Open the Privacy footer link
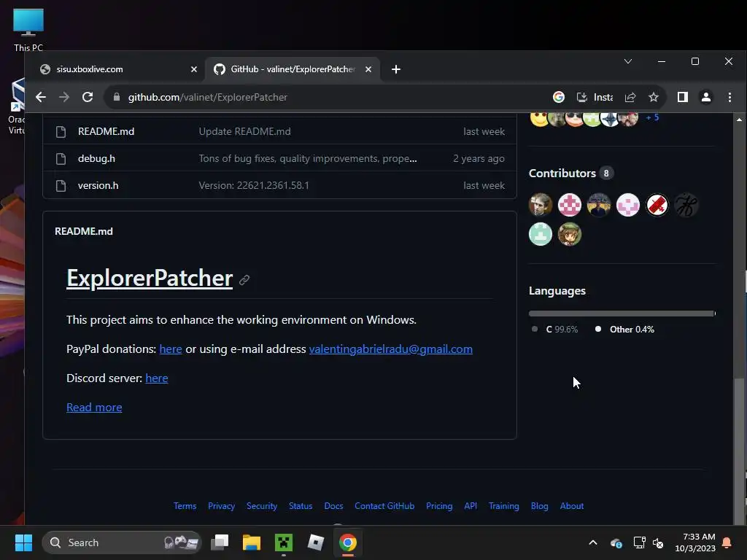 [222, 506]
